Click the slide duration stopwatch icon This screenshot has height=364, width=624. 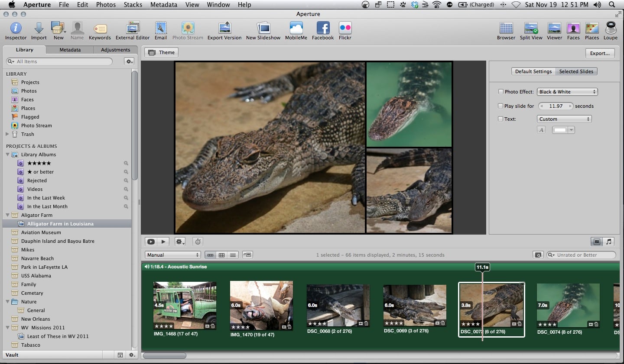pos(198,242)
